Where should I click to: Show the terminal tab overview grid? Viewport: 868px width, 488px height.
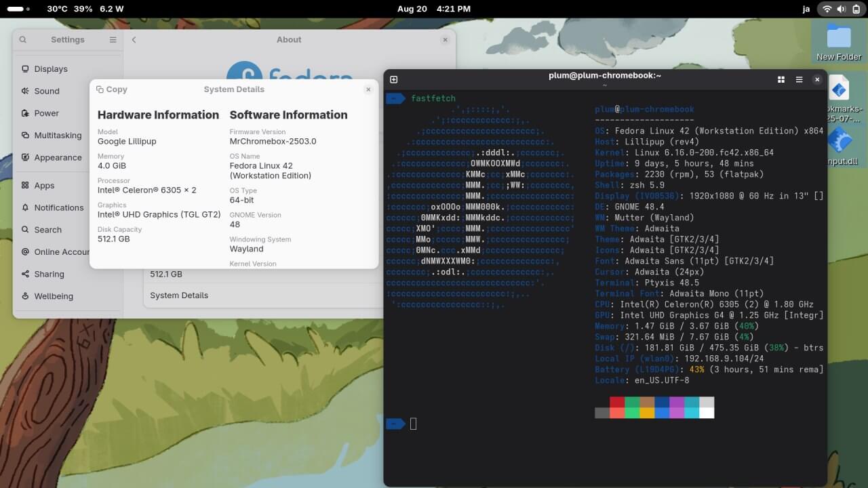coord(781,79)
